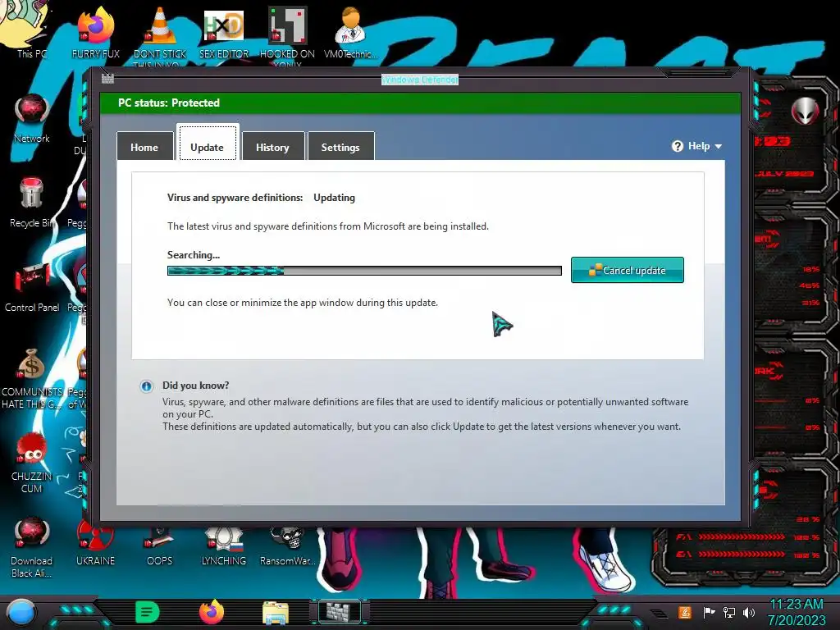The image size is (840, 630).
Task: Open the green notes app on taskbar
Action: point(148,612)
